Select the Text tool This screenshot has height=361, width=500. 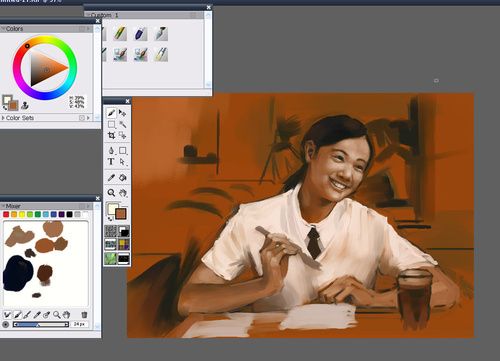tap(111, 162)
